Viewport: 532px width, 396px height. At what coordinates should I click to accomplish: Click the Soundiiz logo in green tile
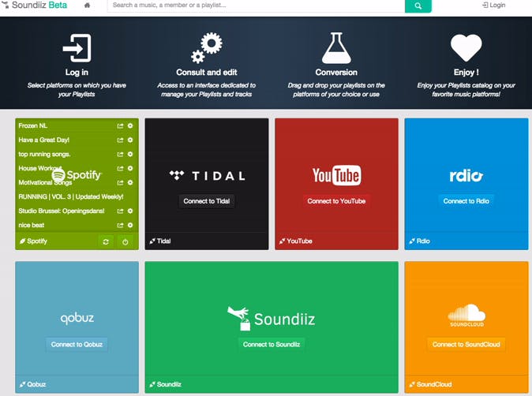point(271,319)
